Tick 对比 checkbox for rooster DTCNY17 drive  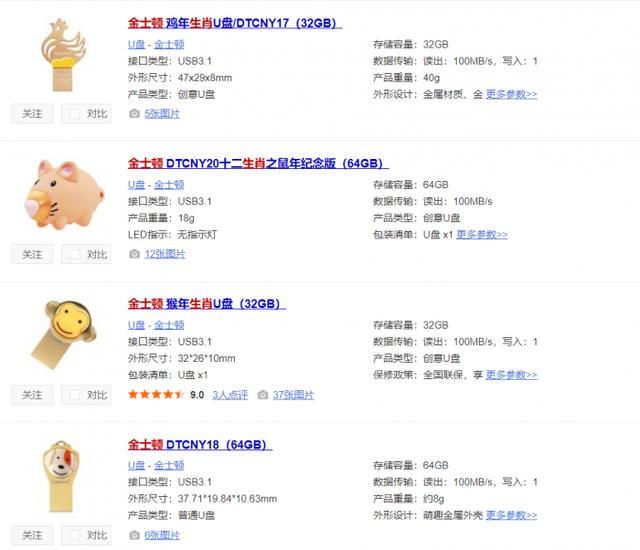pos(75,114)
